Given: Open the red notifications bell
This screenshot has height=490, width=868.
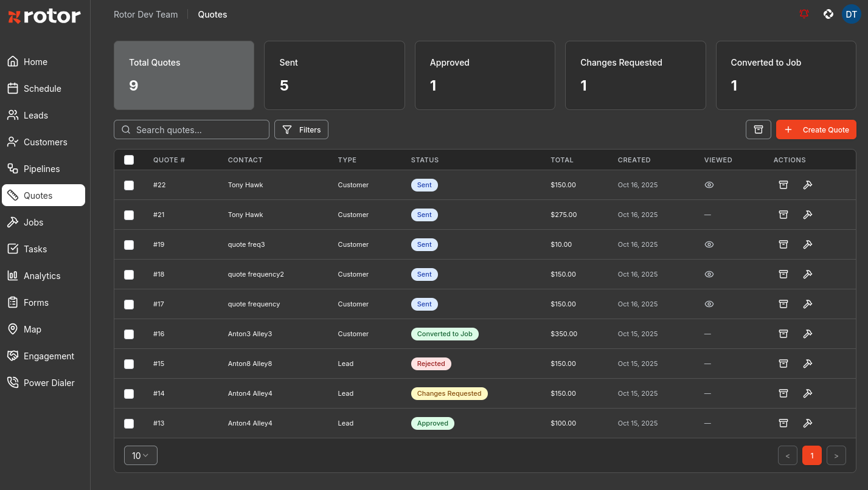Looking at the screenshot, I should (804, 14).
